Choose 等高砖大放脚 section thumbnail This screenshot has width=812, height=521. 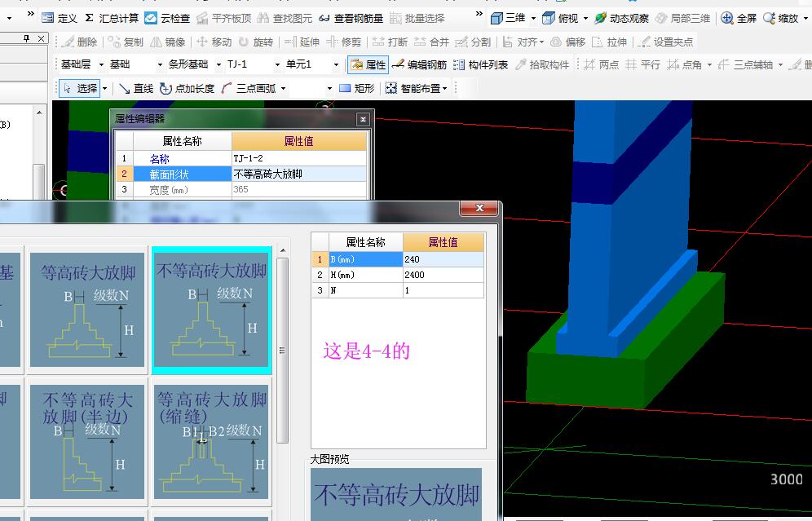[87, 310]
